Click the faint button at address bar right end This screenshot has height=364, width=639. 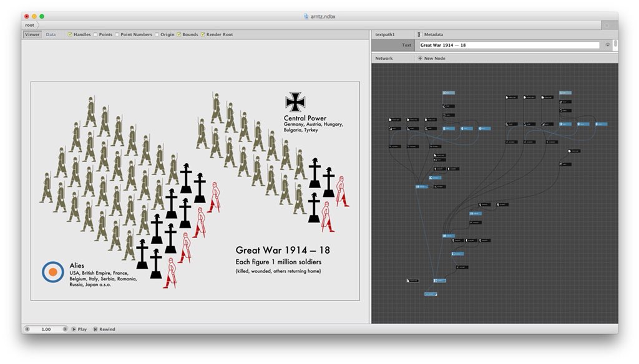tap(607, 26)
